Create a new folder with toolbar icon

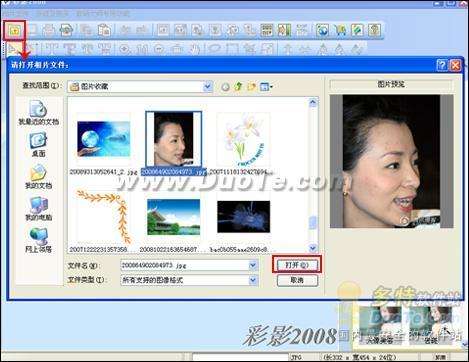(252, 87)
